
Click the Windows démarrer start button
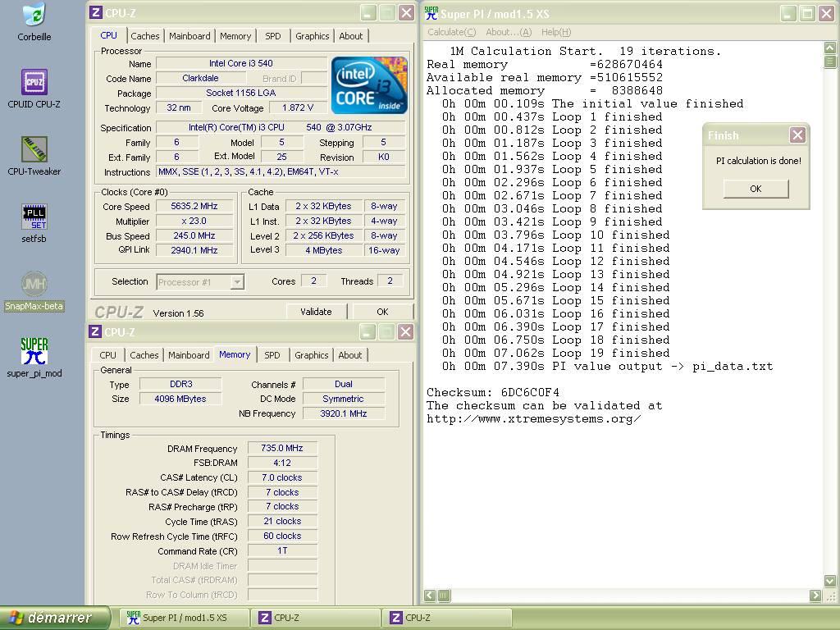click(x=55, y=618)
